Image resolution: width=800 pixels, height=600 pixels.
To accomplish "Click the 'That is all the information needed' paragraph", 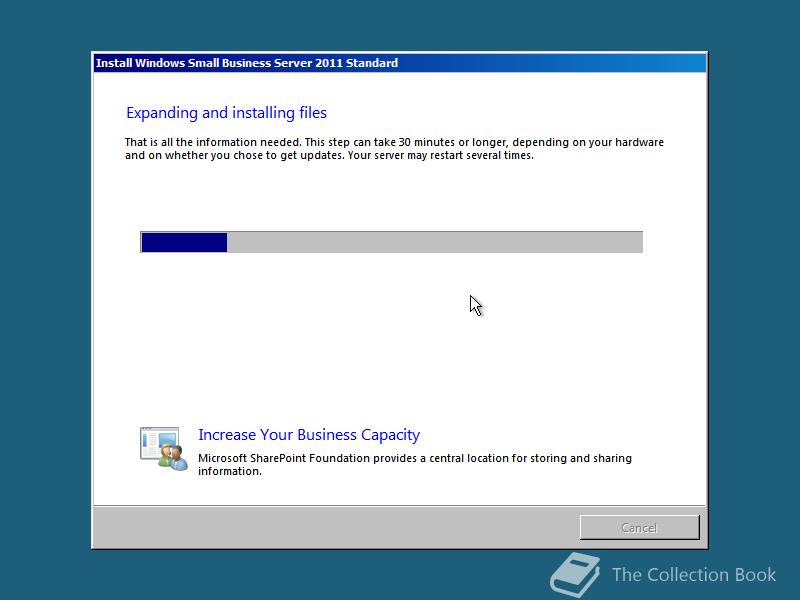I will tap(394, 148).
